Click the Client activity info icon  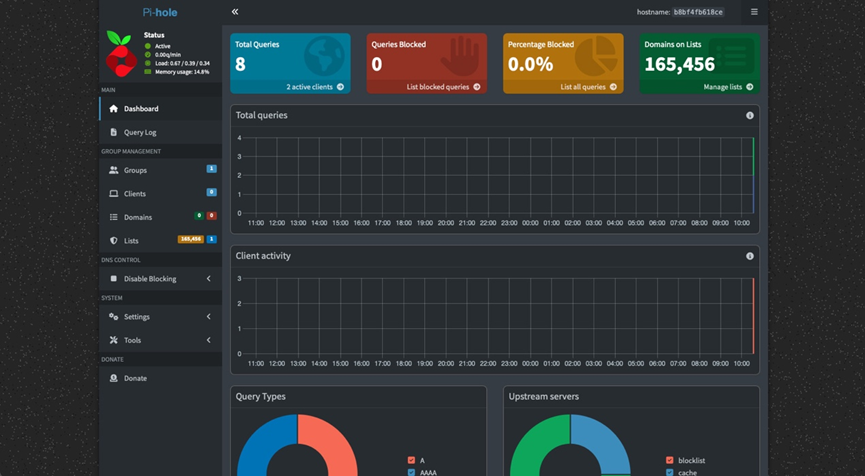pyautogui.click(x=750, y=256)
